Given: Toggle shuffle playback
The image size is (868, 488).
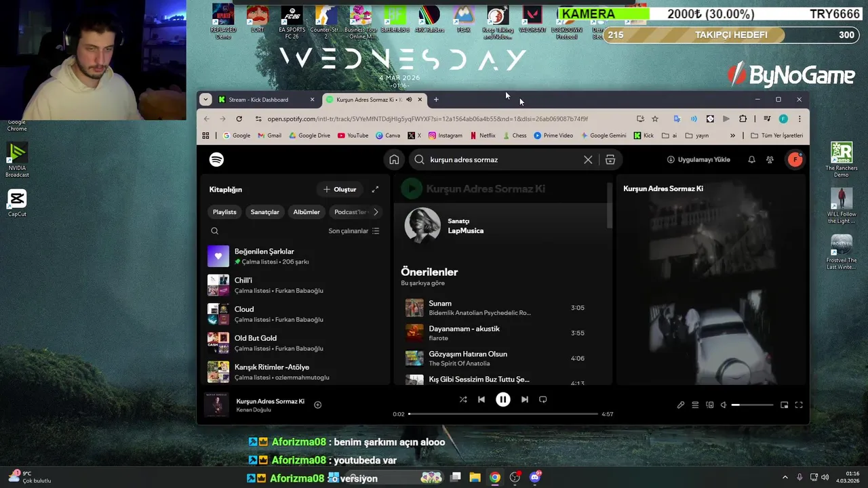Looking at the screenshot, I should click(463, 400).
